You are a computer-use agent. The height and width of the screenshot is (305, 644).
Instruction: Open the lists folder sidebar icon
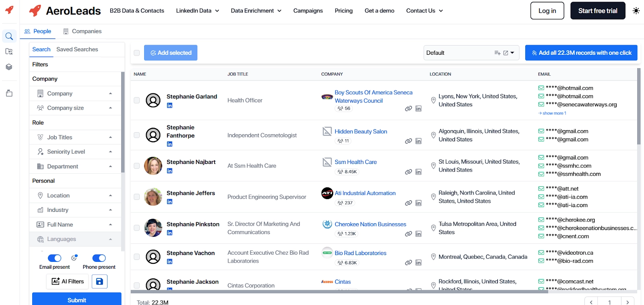point(9,52)
